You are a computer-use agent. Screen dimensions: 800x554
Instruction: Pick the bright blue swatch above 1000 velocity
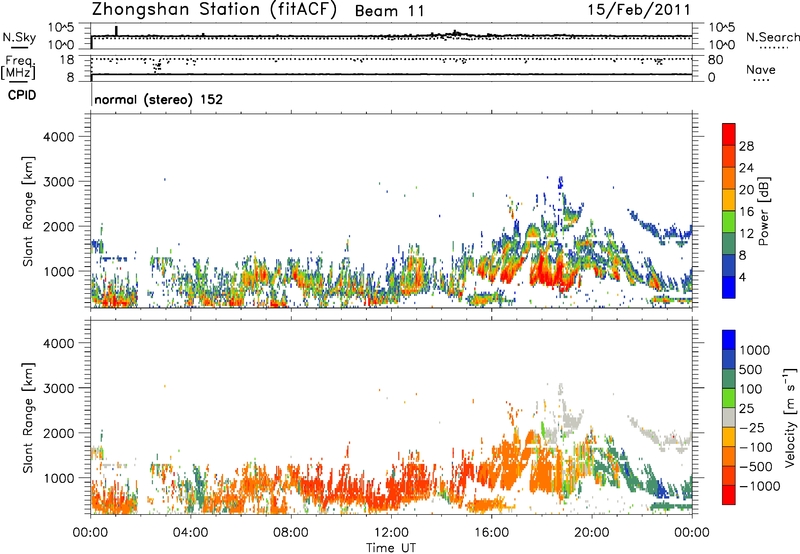click(x=729, y=340)
